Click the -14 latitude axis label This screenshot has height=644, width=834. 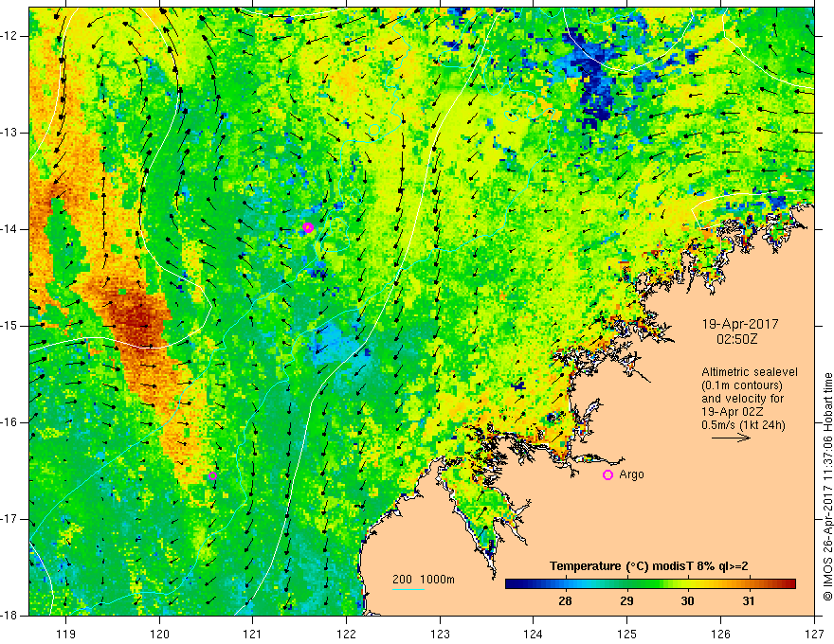(10, 229)
